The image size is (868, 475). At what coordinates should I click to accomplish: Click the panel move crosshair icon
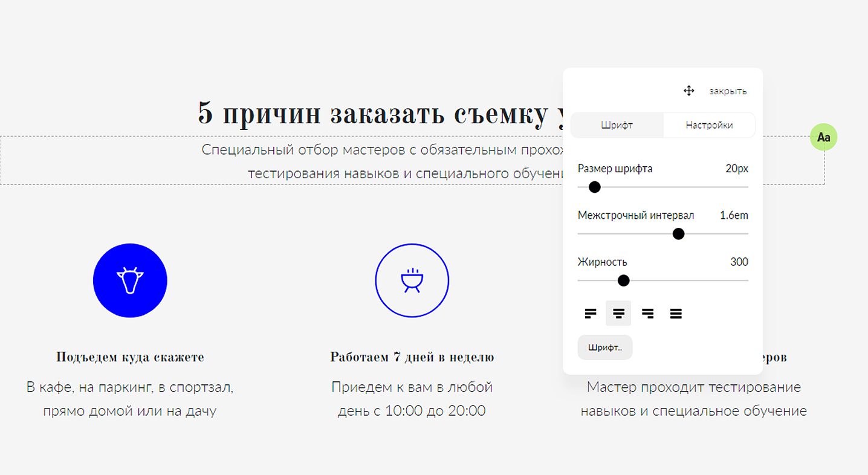(x=688, y=91)
